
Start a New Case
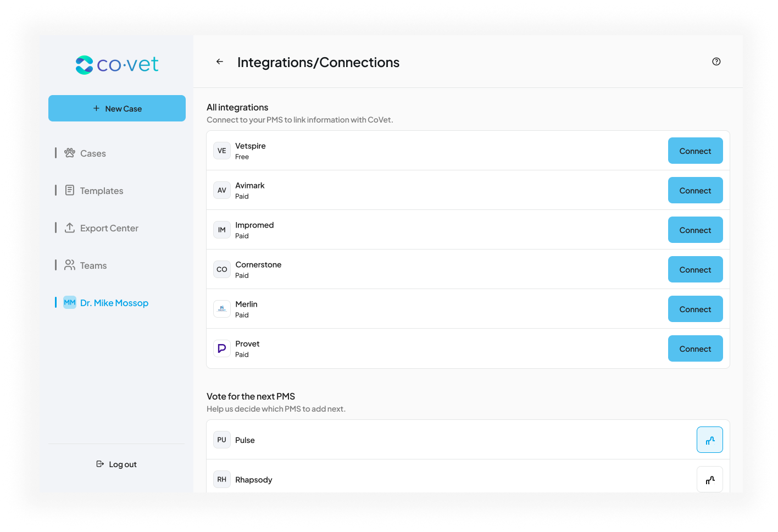click(x=117, y=108)
